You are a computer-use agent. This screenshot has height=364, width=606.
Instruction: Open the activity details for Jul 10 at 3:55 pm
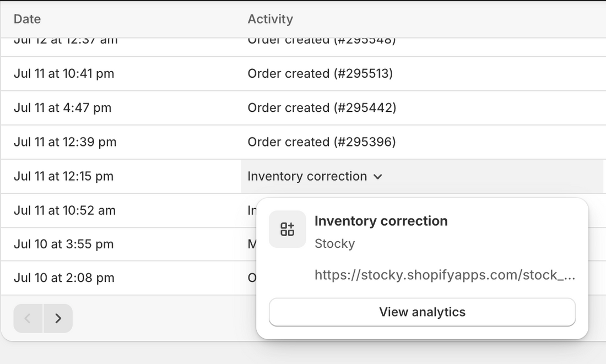251,244
